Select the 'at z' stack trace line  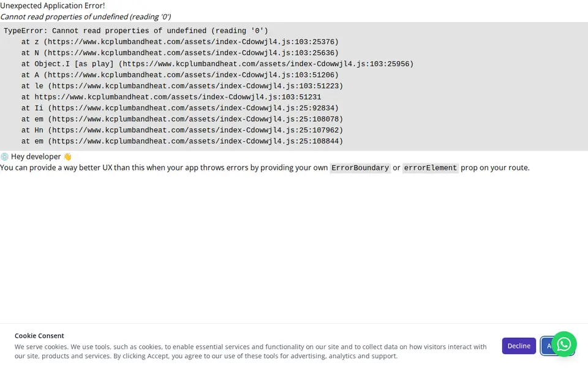[x=179, y=42]
